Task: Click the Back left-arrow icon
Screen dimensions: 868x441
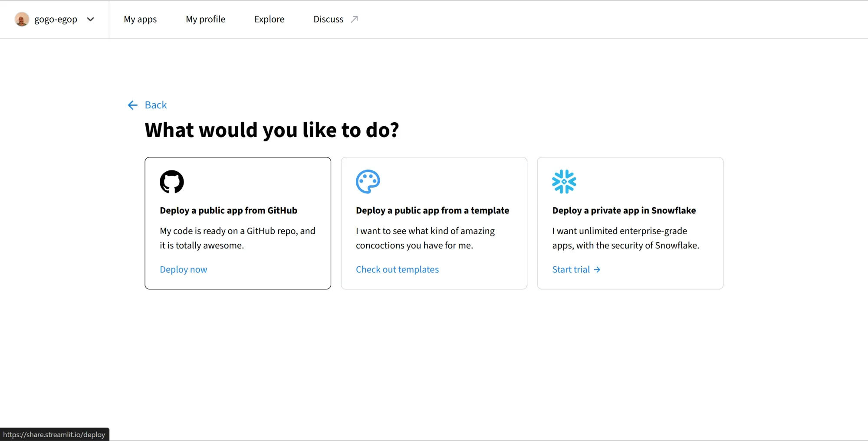Action: click(x=132, y=105)
